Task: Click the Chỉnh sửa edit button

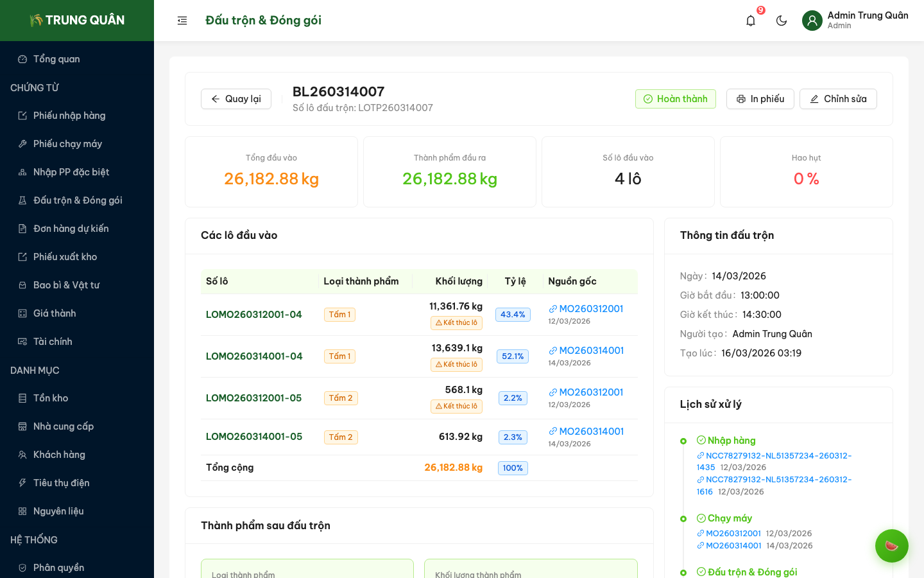Action: coord(837,99)
